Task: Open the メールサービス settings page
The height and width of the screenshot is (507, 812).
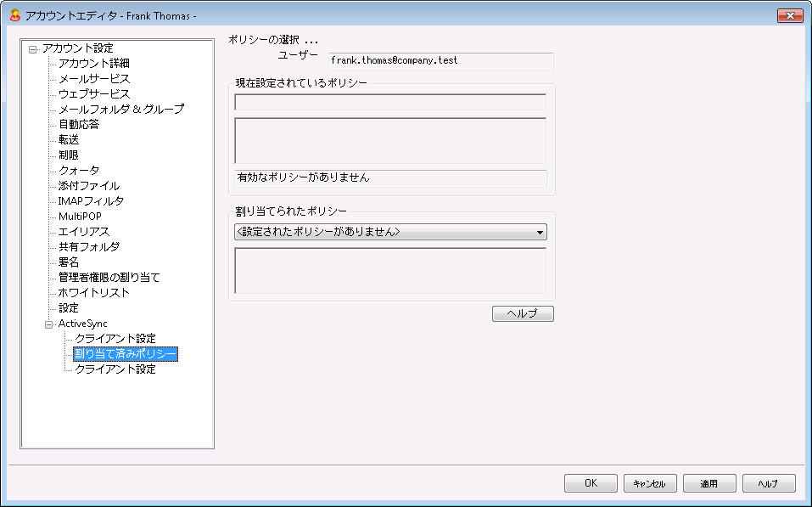Action: 93,79
